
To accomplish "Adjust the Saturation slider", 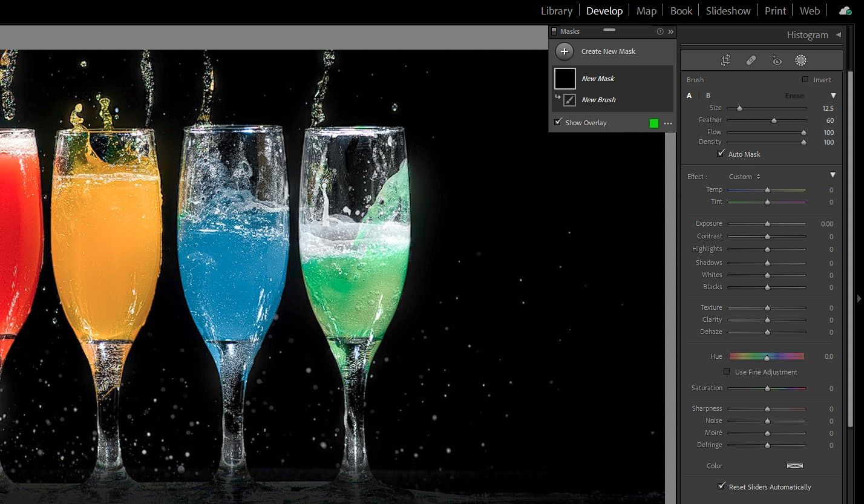I will click(767, 388).
